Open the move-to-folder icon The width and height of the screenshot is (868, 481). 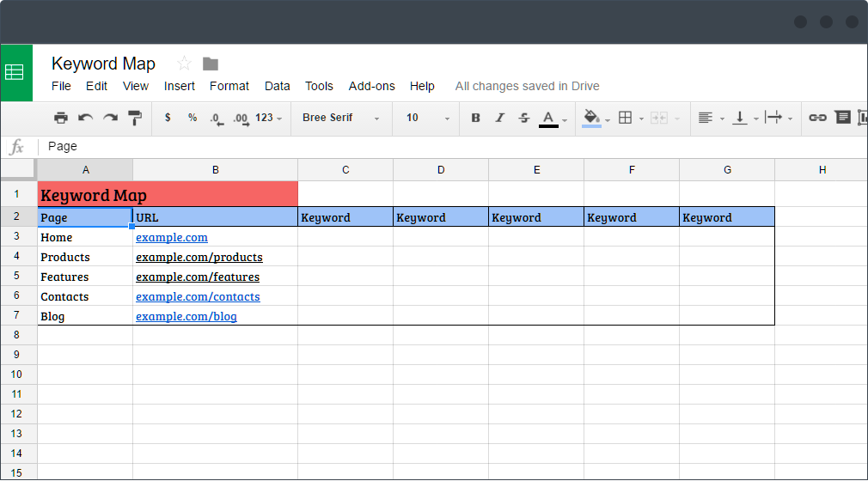click(211, 64)
